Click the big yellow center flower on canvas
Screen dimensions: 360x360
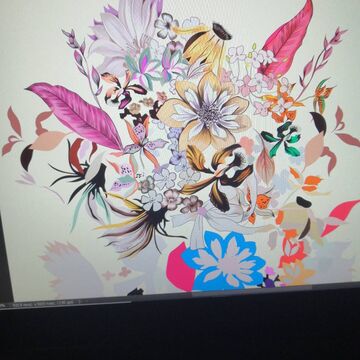coord(206,112)
